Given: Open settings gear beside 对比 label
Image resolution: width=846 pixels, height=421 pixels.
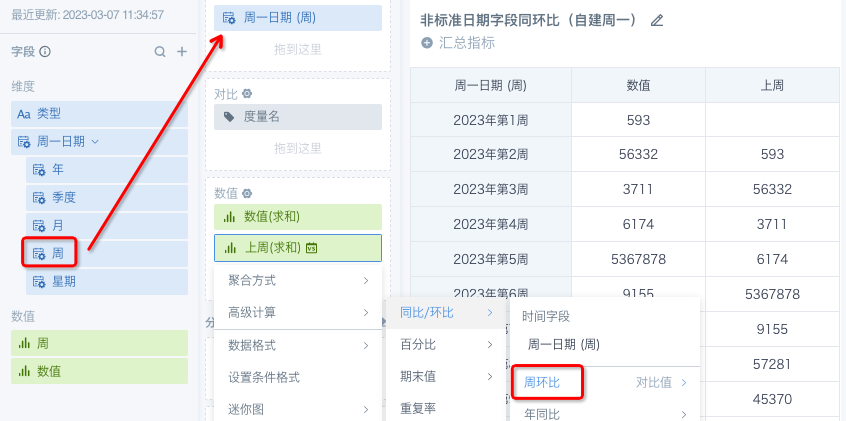Looking at the screenshot, I should (x=247, y=94).
